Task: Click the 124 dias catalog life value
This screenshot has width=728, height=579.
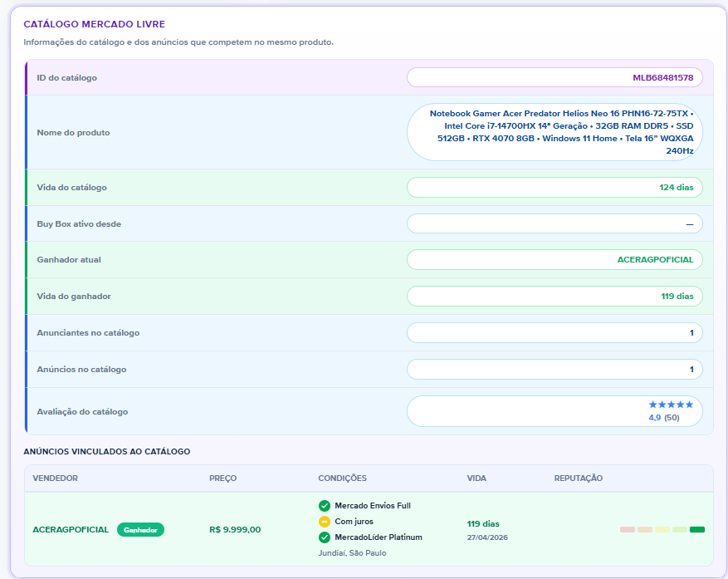Action: point(676,187)
